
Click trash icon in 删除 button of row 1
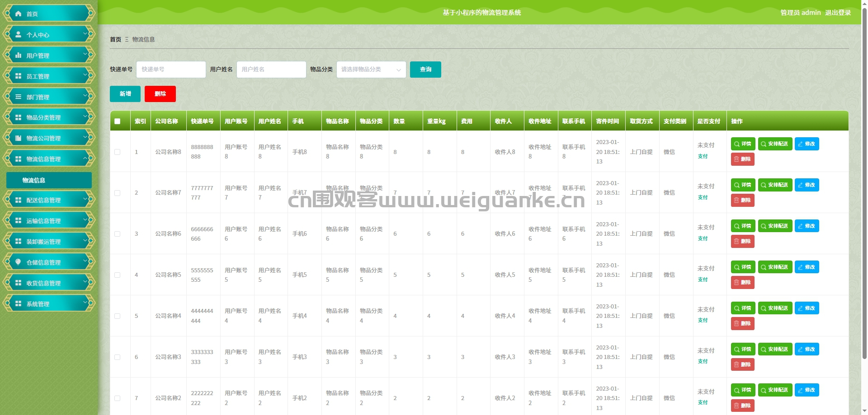pyautogui.click(x=736, y=159)
